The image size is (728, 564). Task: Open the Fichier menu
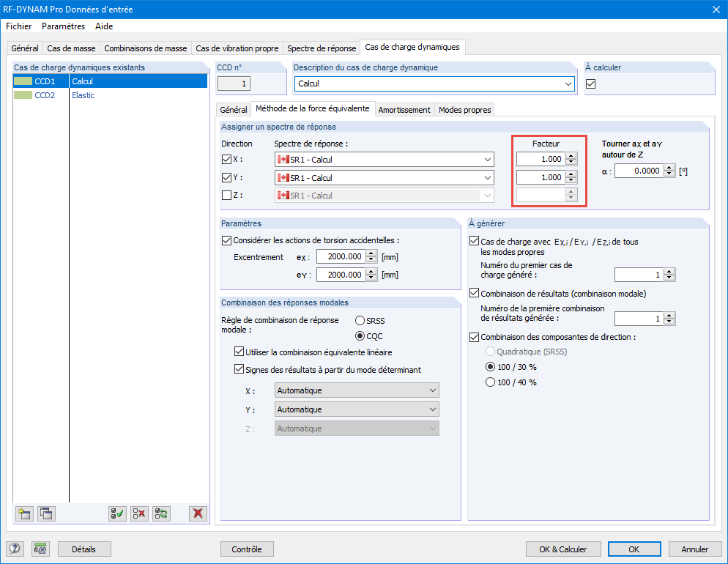tap(18, 26)
